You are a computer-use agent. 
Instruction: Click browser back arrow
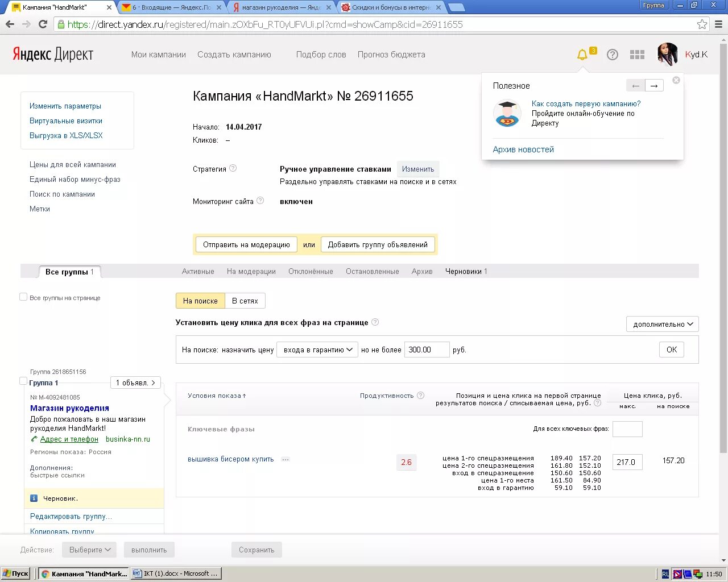coord(10,24)
